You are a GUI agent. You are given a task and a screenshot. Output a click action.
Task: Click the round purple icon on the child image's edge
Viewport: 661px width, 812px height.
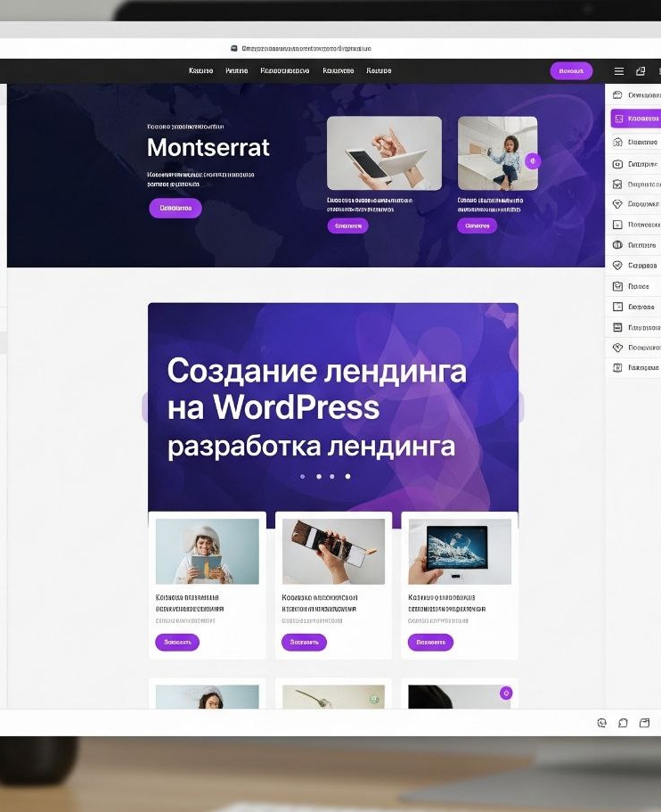coord(533,161)
